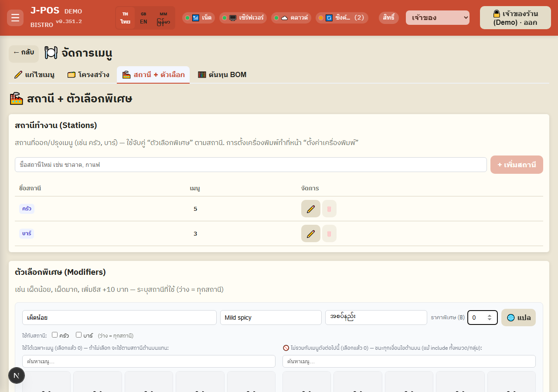Click the pencil edit icon for ครัว station

311,209
